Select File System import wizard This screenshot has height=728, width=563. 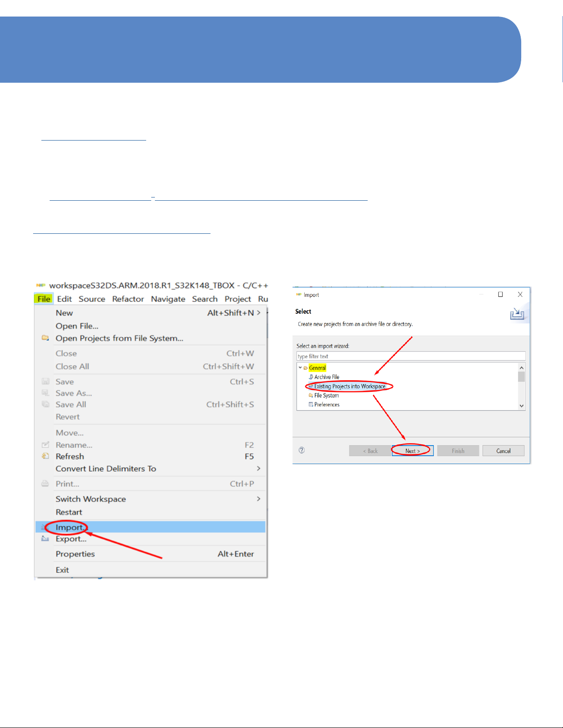[327, 395]
